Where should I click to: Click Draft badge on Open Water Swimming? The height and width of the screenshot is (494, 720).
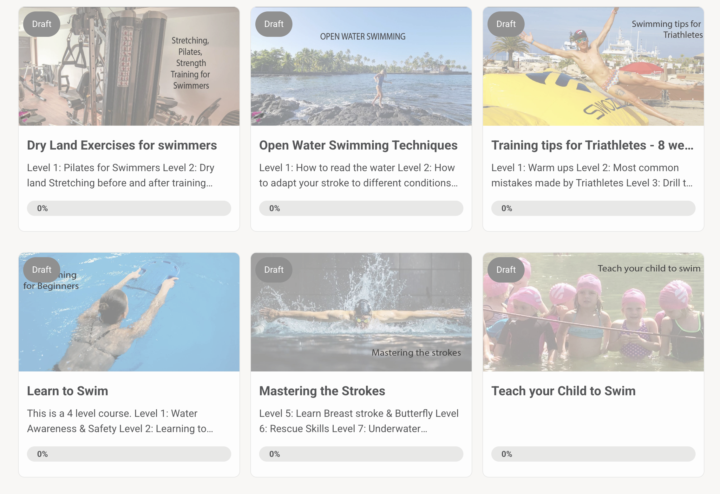[274, 24]
